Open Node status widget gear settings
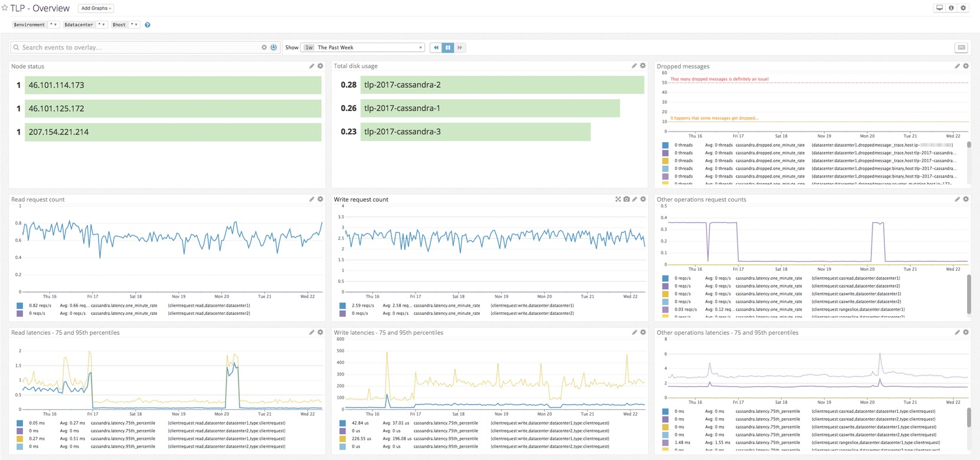 [321, 66]
